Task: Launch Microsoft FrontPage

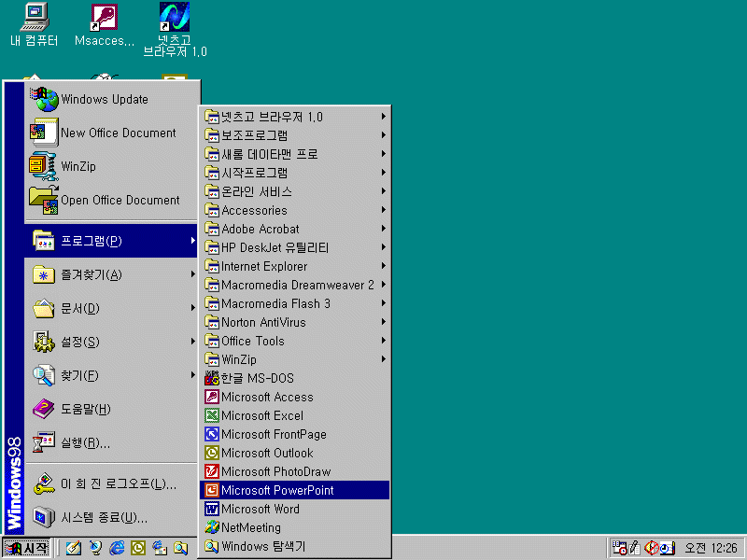Action: 295,434
